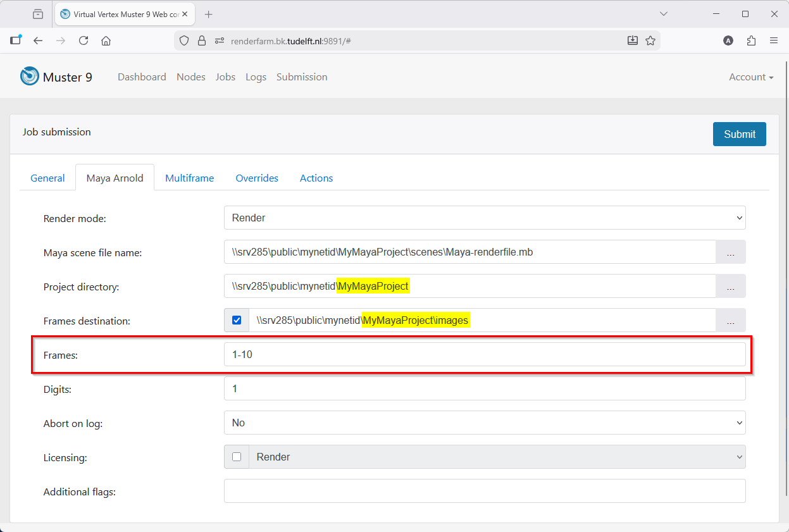Browse for the Maya scene file name
Image resolution: width=789 pixels, height=532 pixels.
(x=730, y=252)
